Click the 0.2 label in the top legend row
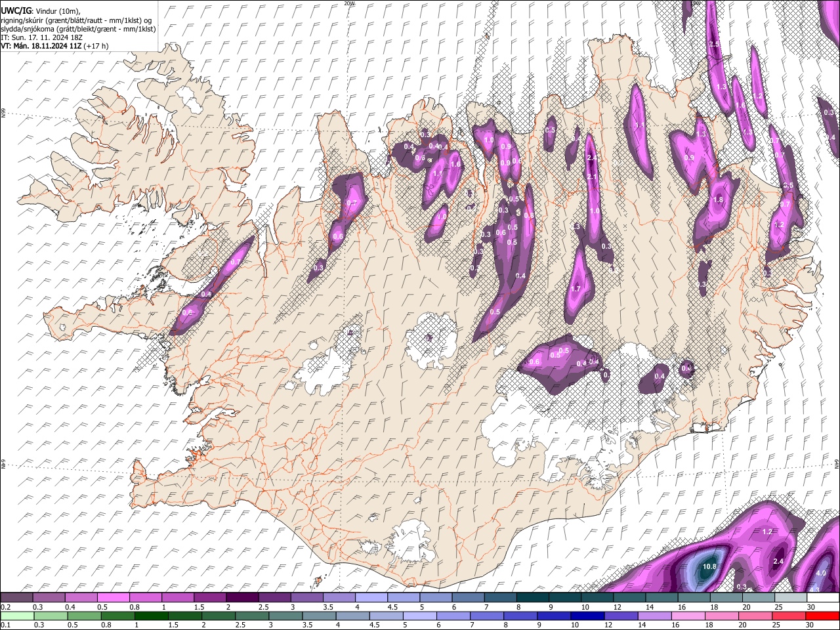Viewport: 840px width, 630px height. tap(5, 607)
